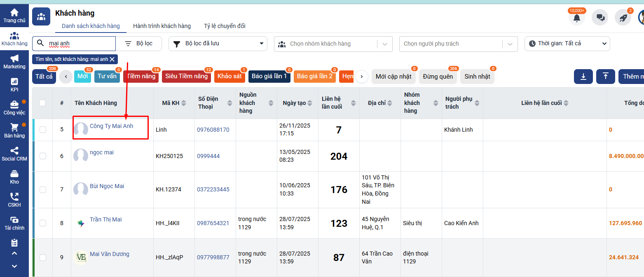This screenshot has width=644, height=277.
Task: Check the row for Trần Thị Mai
Action: pos(43,223)
